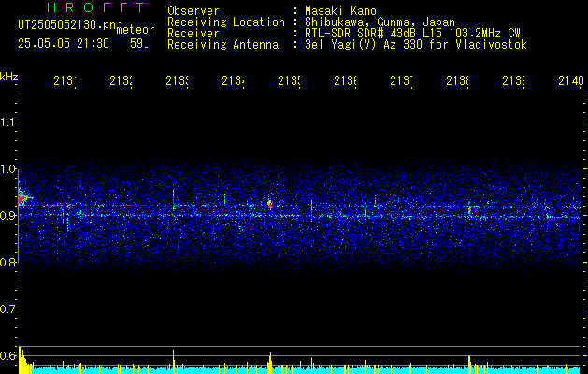The image size is (588, 374).
Task: Select the 3el Yagi(V) Az 330 antenna text
Action: (416, 45)
